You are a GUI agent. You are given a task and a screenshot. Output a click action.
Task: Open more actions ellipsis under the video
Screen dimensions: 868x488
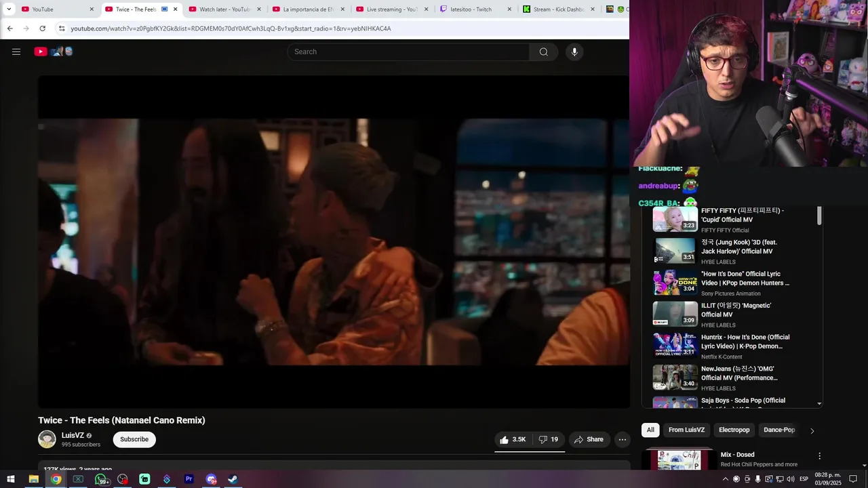pos(622,439)
